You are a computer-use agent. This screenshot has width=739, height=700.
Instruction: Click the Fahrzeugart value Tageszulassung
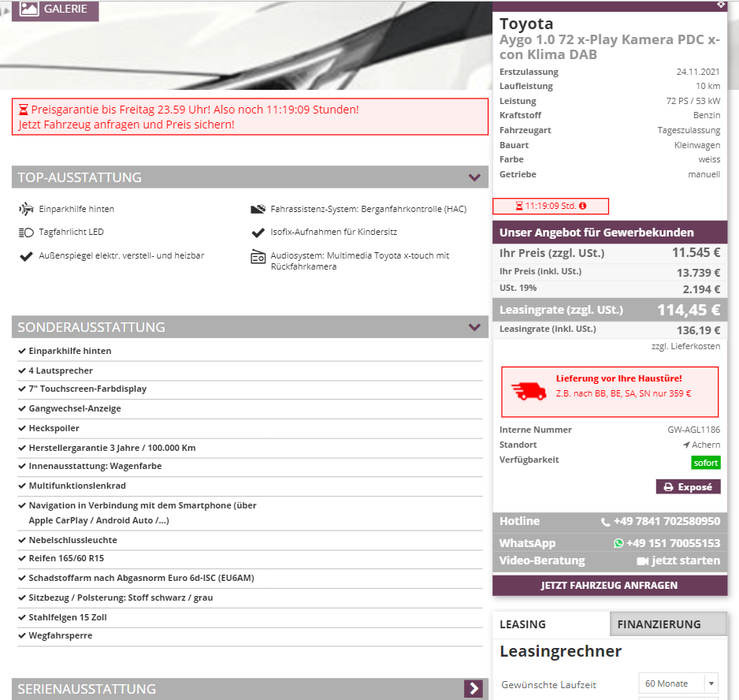tap(689, 131)
